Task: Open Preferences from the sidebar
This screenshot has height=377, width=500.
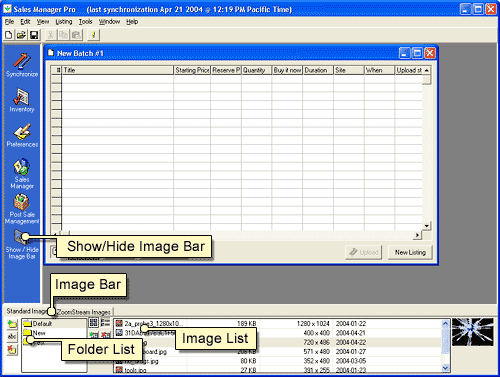Action: [22, 135]
